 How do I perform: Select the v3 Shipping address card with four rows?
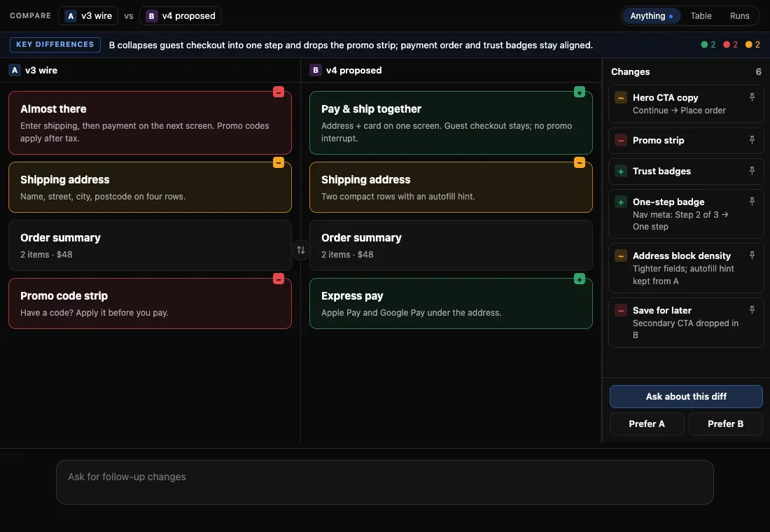pyautogui.click(x=150, y=187)
